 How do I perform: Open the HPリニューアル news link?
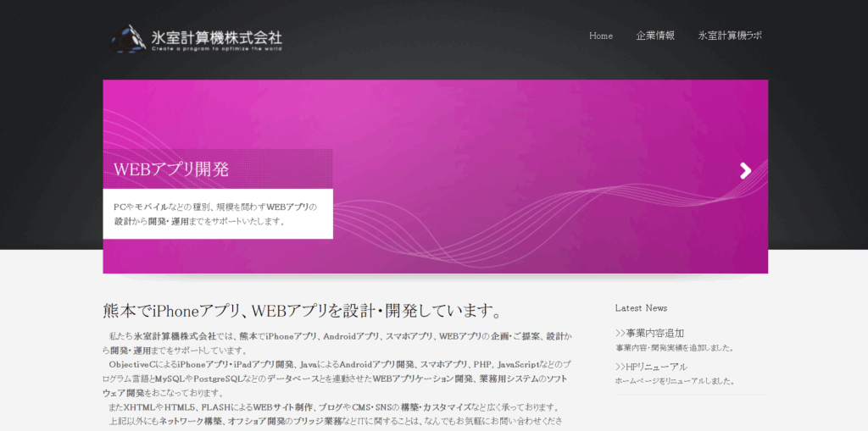651,367
